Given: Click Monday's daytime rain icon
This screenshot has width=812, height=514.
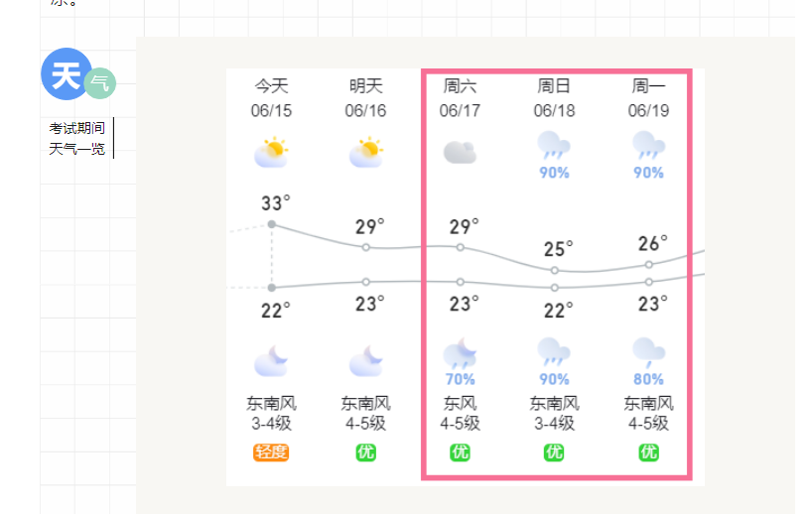Looking at the screenshot, I should pos(648,146).
